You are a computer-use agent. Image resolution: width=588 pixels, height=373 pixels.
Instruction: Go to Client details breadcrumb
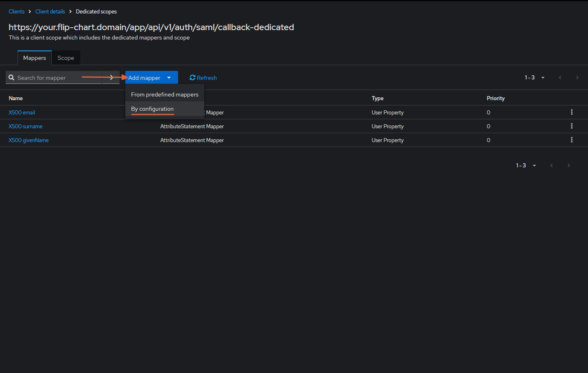[50, 11]
